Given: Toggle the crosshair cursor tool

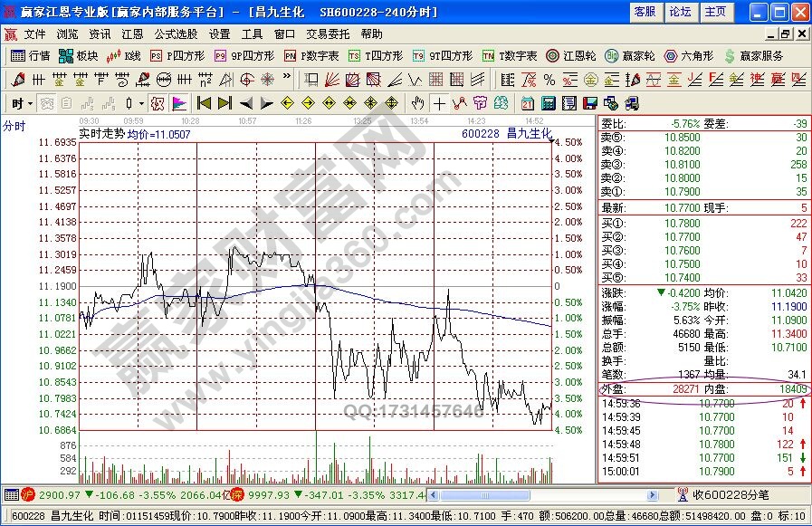Looking at the screenshot, I should [x=439, y=102].
